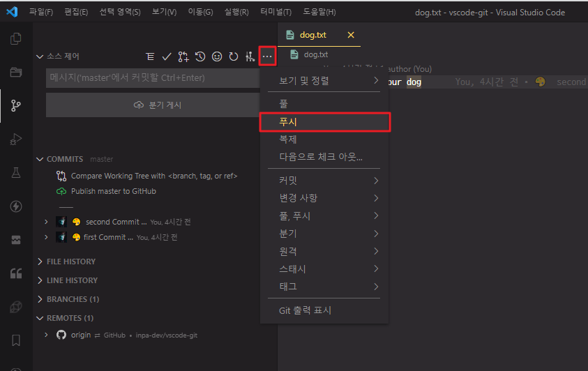Image resolution: width=588 pixels, height=371 pixels.
Task: Click the git graph icon beside refresh
Action: point(250,56)
